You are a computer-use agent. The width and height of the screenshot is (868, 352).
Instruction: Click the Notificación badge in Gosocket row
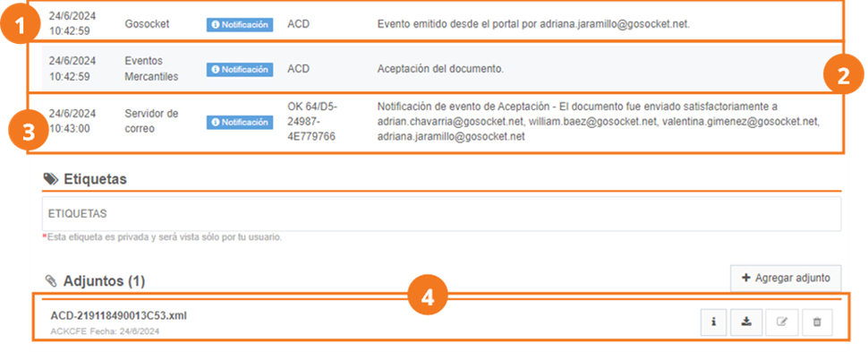[x=240, y=24]
